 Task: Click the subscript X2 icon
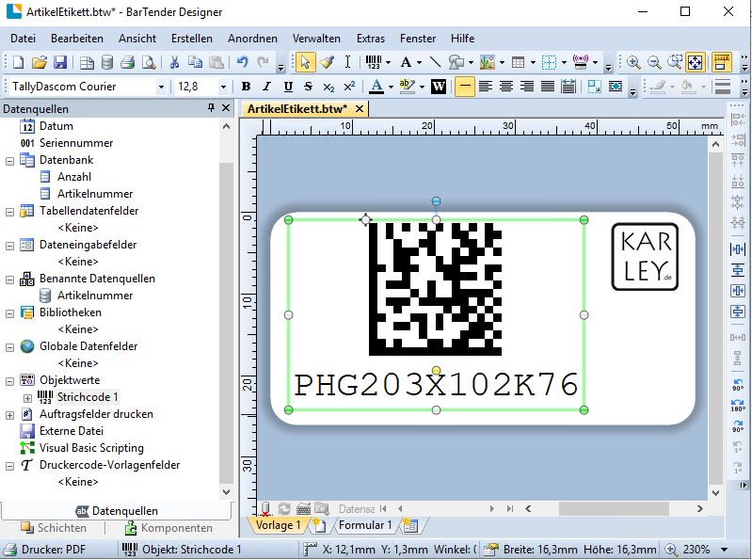[328, 87]
